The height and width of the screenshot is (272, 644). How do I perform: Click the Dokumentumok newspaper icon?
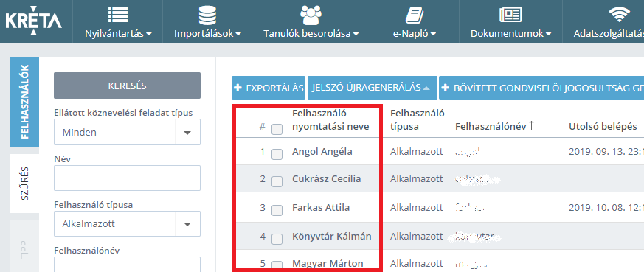510,15
